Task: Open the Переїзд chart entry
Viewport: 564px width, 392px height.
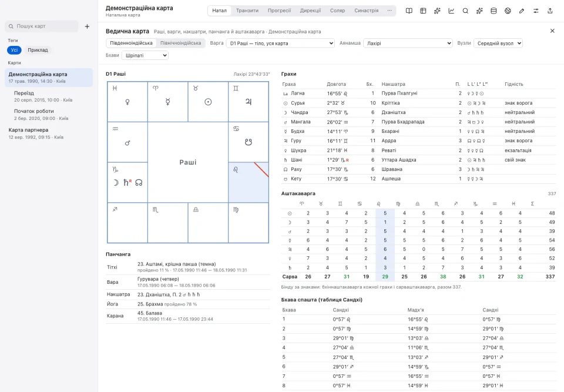Action: tap(49, 96)
